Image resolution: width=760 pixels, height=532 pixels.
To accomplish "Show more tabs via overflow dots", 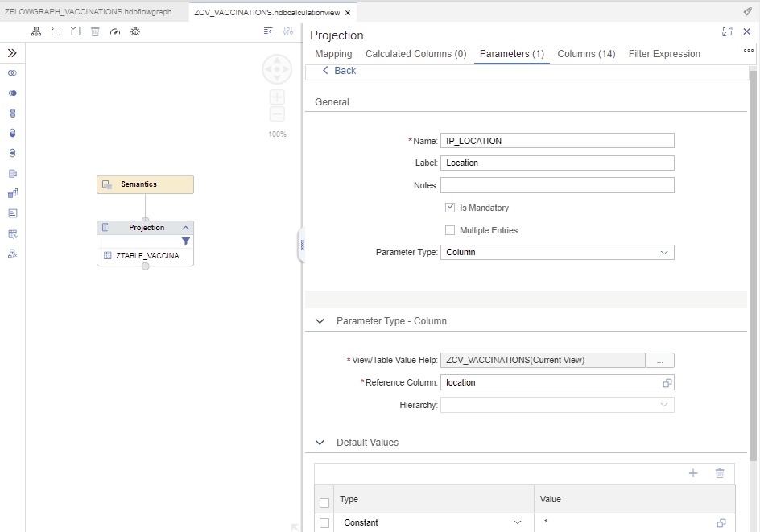I will (x=749, y=50).
